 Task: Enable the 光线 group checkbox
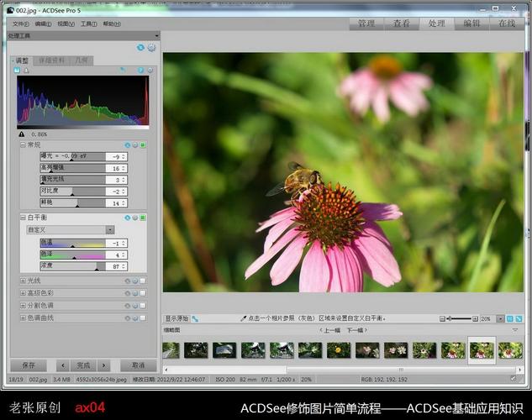(x=143, y=281)
